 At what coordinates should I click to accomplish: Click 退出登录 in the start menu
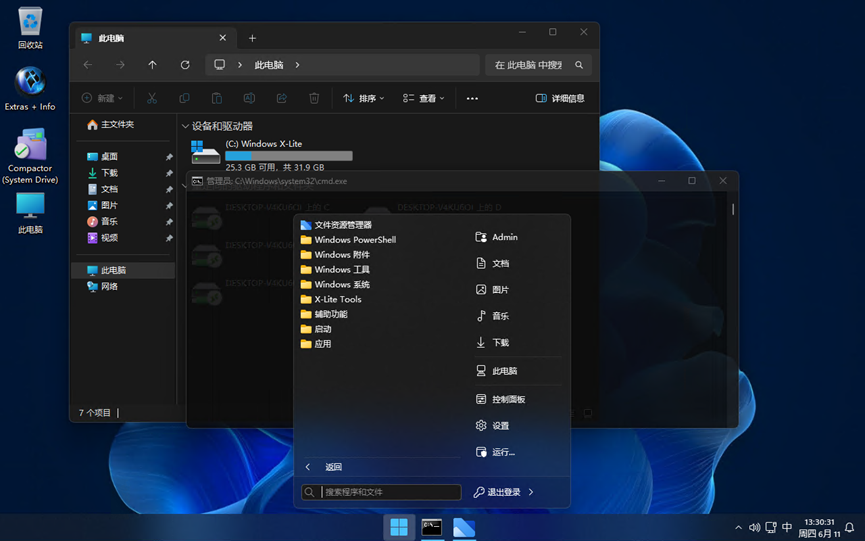[497, 492]
